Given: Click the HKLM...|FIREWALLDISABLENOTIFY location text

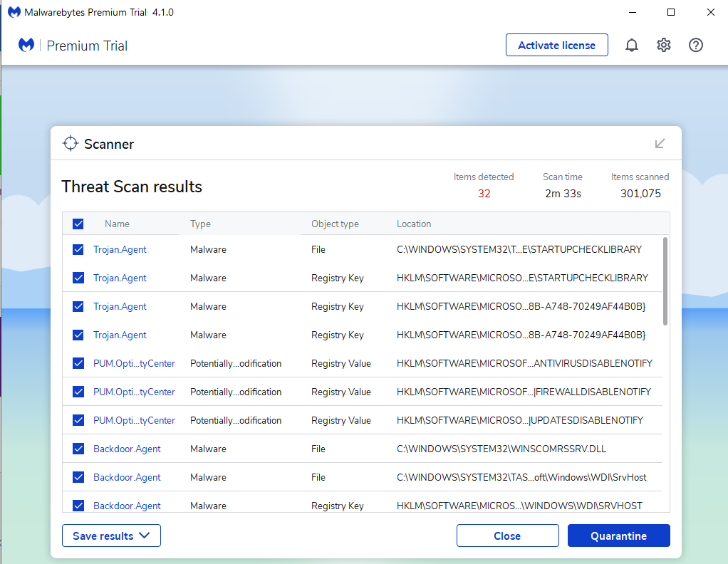Looking at the screenshot, I should 524,392.
